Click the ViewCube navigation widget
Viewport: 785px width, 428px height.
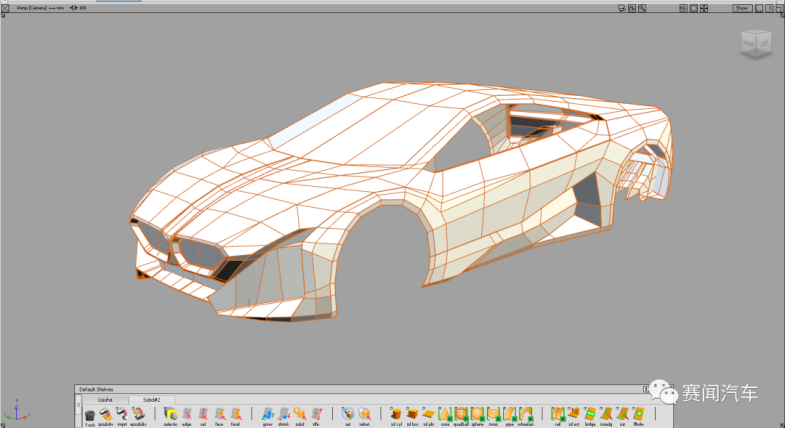(755, 42)
